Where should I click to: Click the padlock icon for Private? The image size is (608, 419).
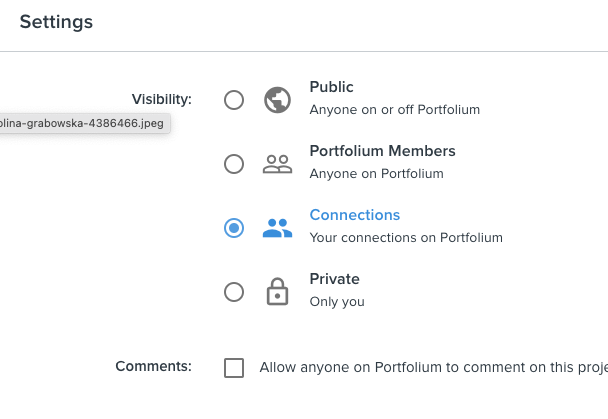click(277, 291)
